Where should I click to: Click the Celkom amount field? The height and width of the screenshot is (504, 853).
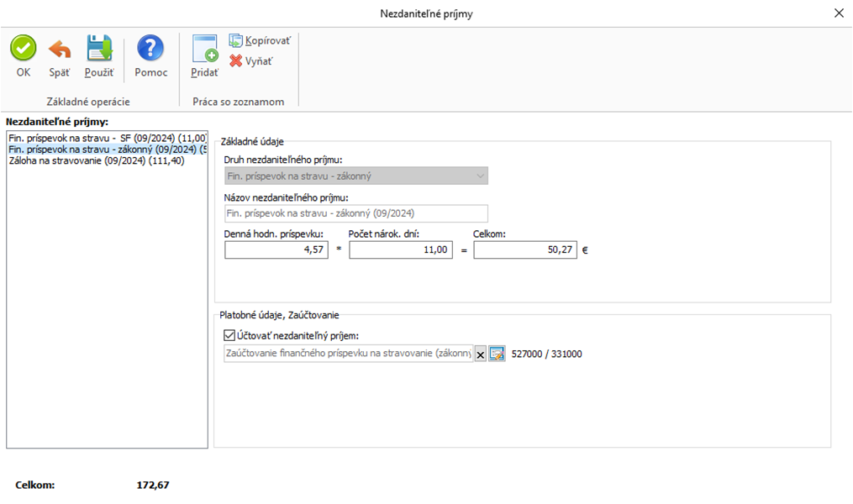pos(524,249)
